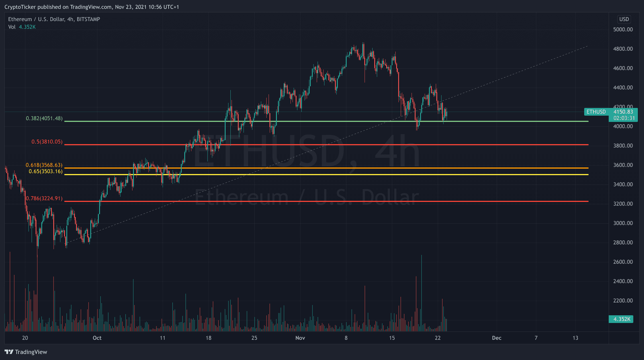Click the Oct date on time axis
Screen dimensions: 644x360
click(x=97, y=338)
